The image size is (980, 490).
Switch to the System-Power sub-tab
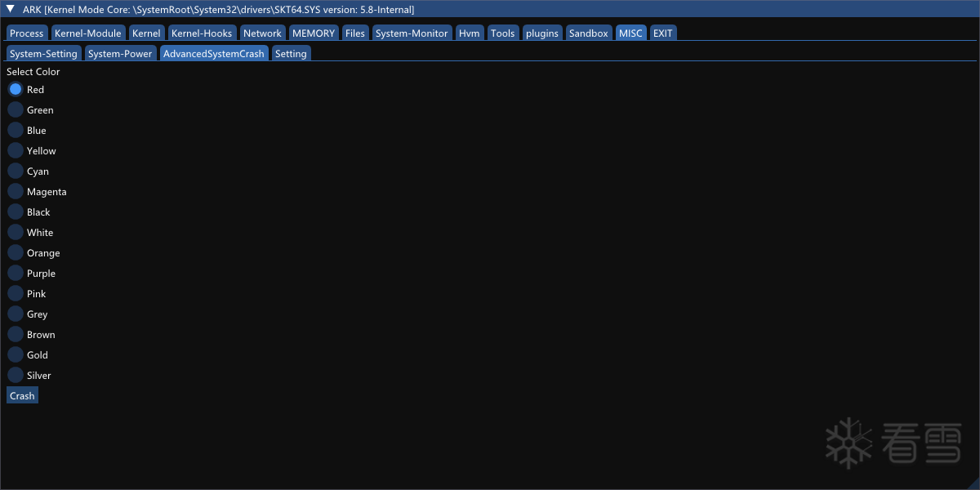[120, 53]
